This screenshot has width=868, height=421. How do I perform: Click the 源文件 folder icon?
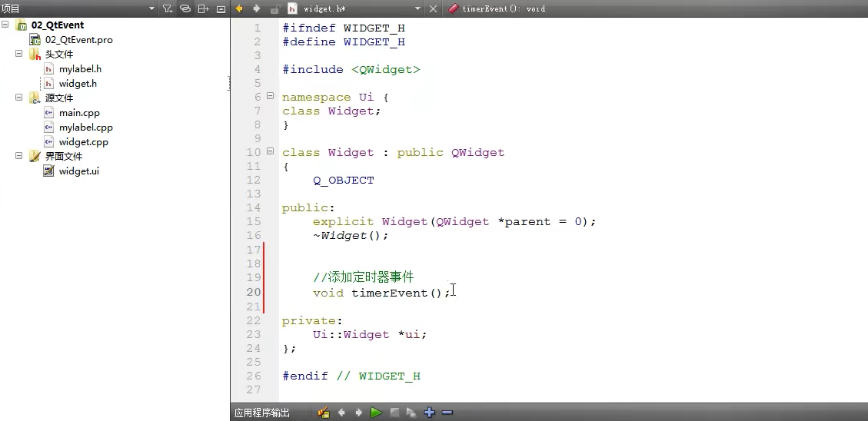coord(35,98)
